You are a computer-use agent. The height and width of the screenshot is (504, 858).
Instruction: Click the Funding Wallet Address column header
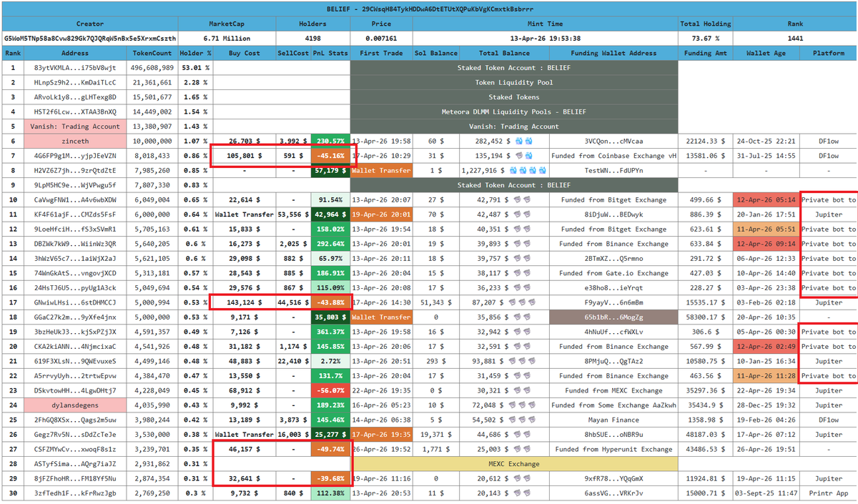point(613,53)
